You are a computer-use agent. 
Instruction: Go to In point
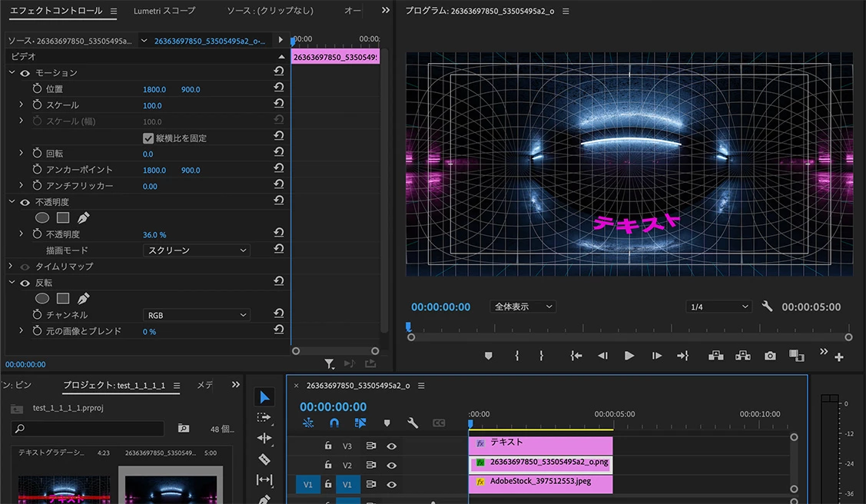[x=576, y=356]
